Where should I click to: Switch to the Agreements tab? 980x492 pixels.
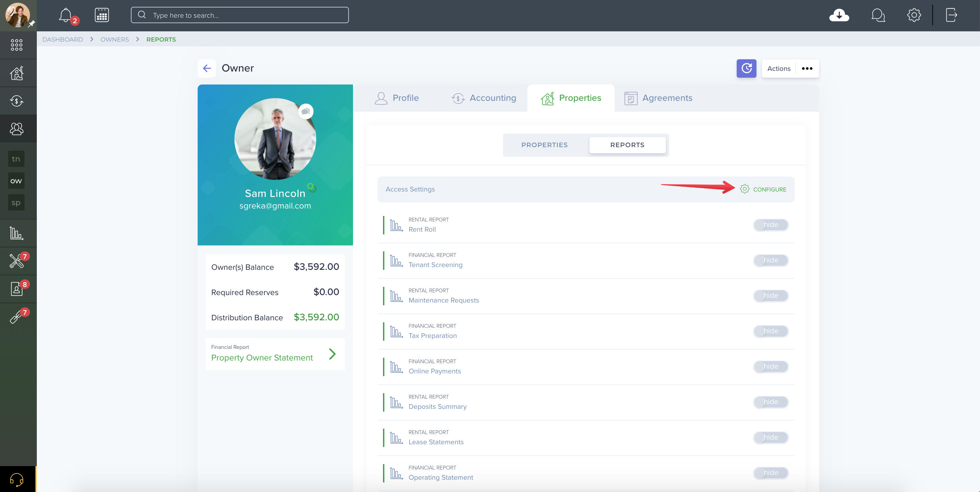(658, 98)
